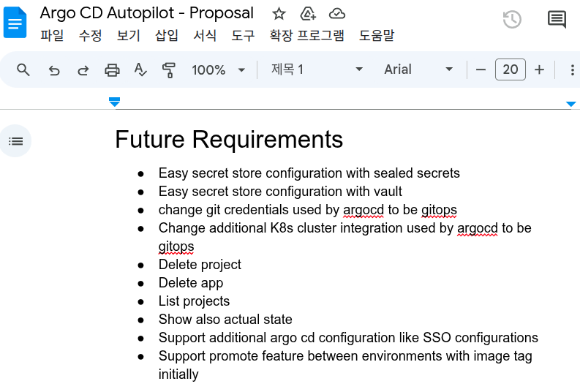This screenshot has width=580, height=392.
Task: Click the right indent ruler marker
Action: (571, 104)
